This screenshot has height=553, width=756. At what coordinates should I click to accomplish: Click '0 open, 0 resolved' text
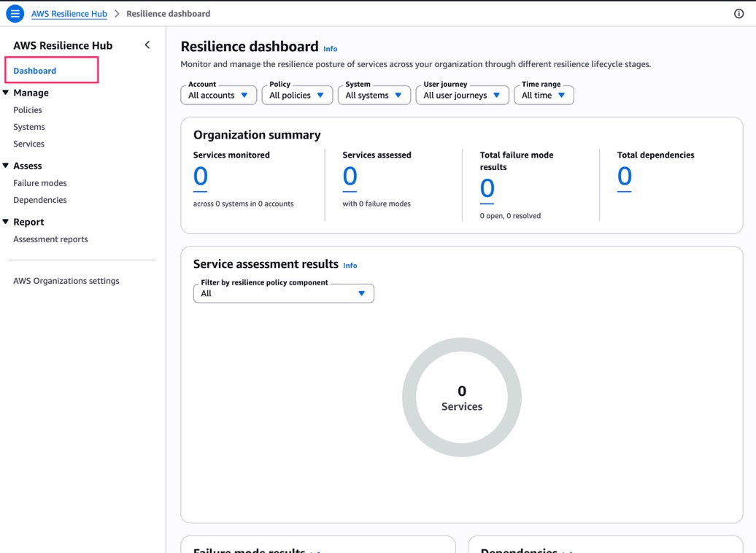pyautogui.click(x=510, y=215)
